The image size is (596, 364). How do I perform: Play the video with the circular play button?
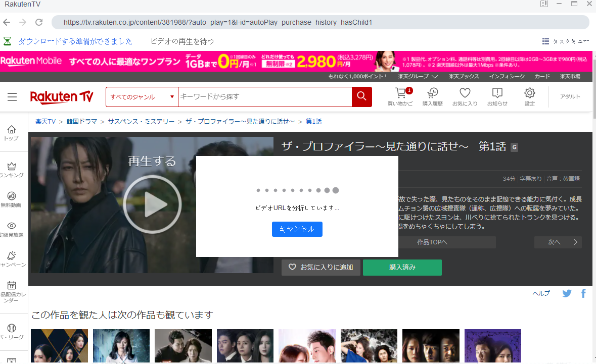coord(152,204)
